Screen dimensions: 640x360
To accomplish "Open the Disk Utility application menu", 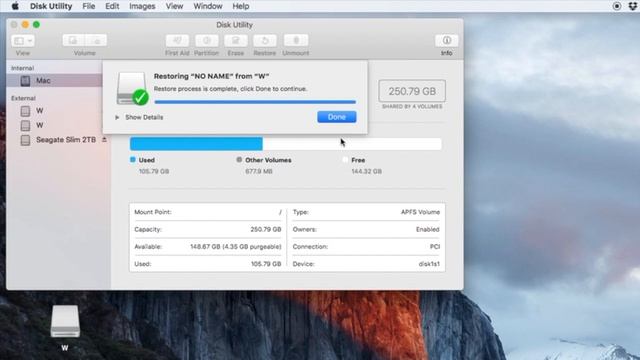I will tap(51, 6).
